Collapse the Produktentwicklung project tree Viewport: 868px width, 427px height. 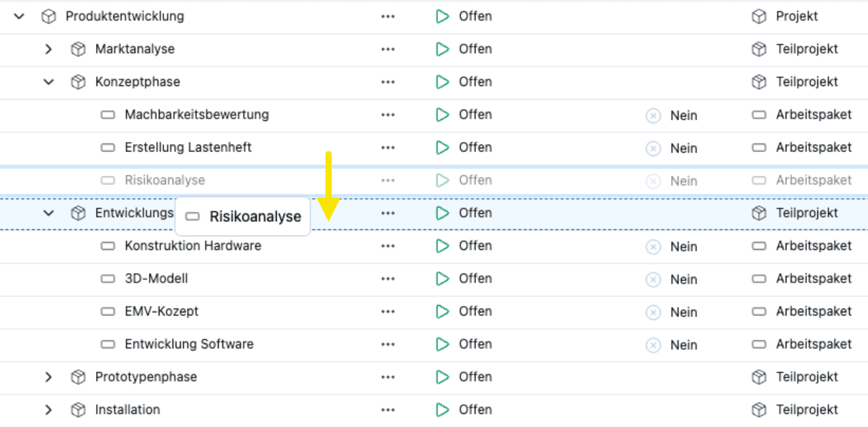[19, 17]
